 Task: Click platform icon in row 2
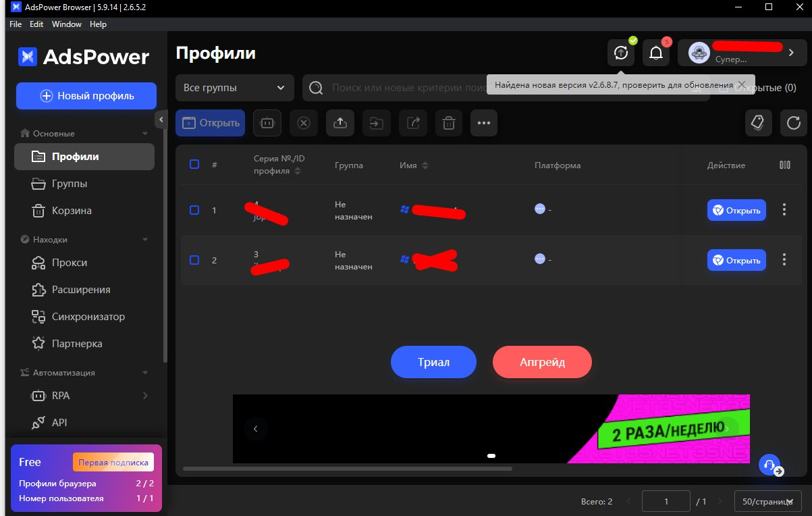[539, 259]
